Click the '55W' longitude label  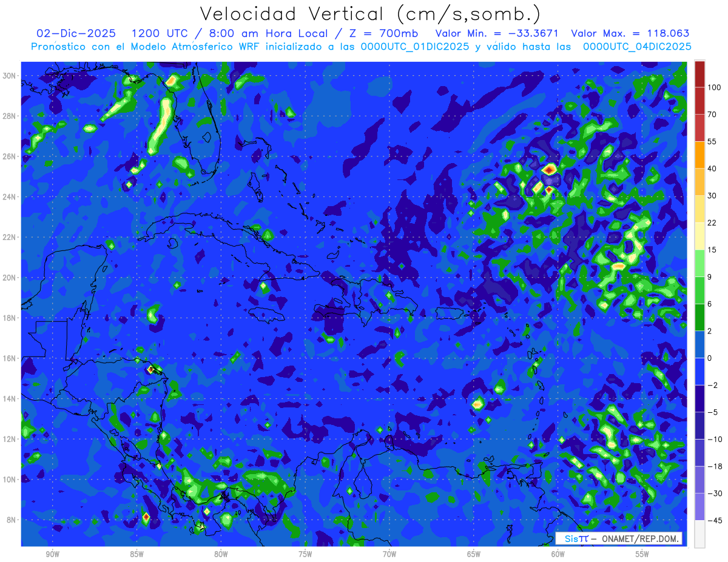click(642, 554)
